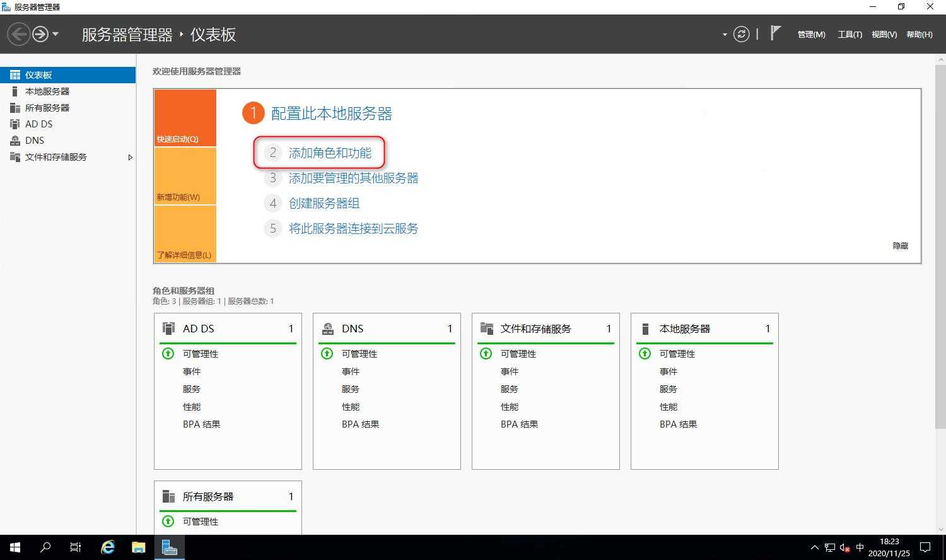Click Server Manager taskbar icon
The image size is (946, 560).
[169, 547]
